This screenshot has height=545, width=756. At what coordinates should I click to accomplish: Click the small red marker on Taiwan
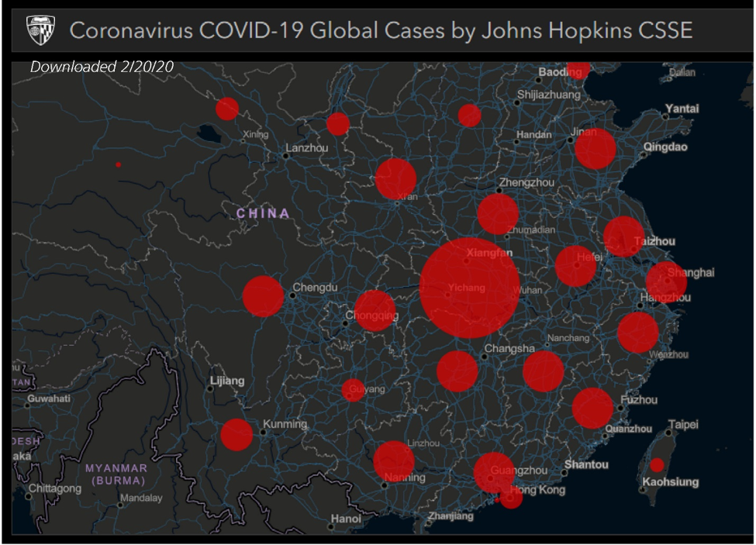pyautogui.click(x=657, y=465)
